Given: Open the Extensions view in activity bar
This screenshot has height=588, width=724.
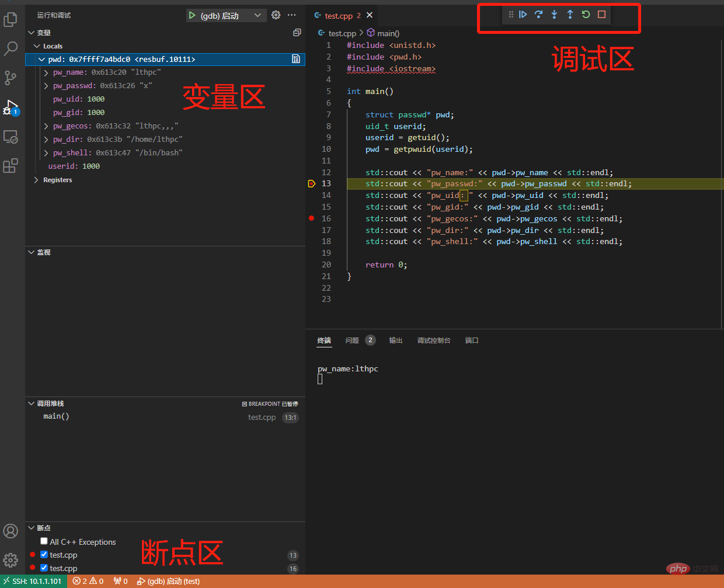Looking at the screenshot, I should point(11,166).
